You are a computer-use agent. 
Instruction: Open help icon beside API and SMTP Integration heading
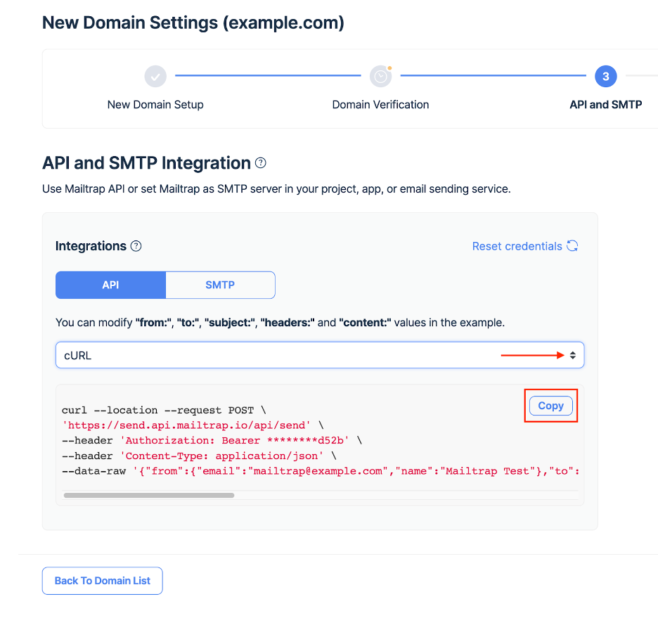click(x=261, y=163)
